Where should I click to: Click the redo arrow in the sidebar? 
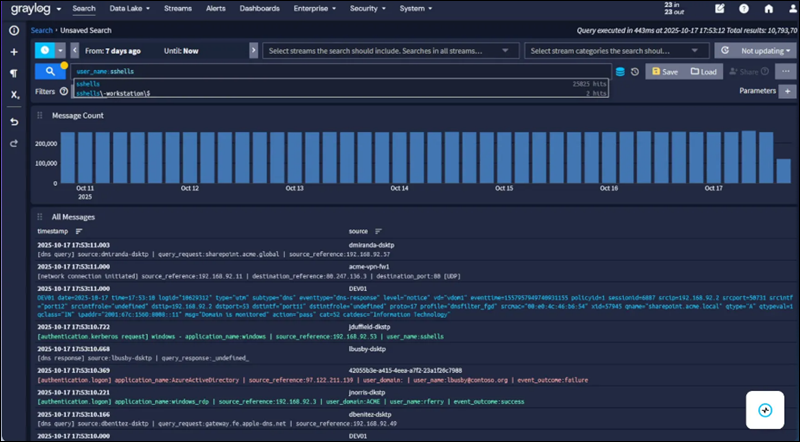click(x=14, y=143)
